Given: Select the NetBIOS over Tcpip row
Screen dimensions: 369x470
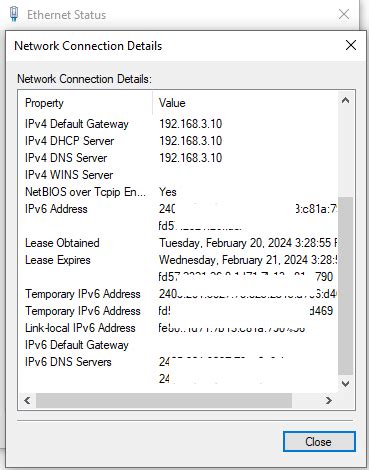Looking at the screenshot, I should [178, 192].
